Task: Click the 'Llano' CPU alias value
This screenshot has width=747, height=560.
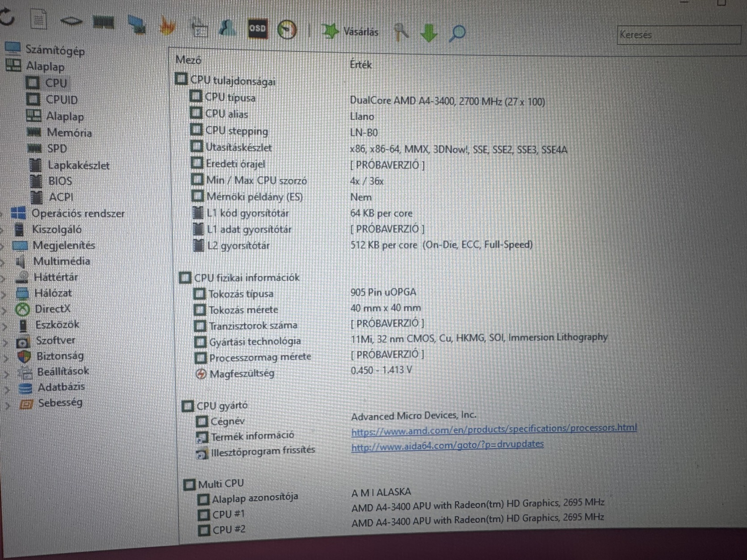Action: [x=362, y=117]
